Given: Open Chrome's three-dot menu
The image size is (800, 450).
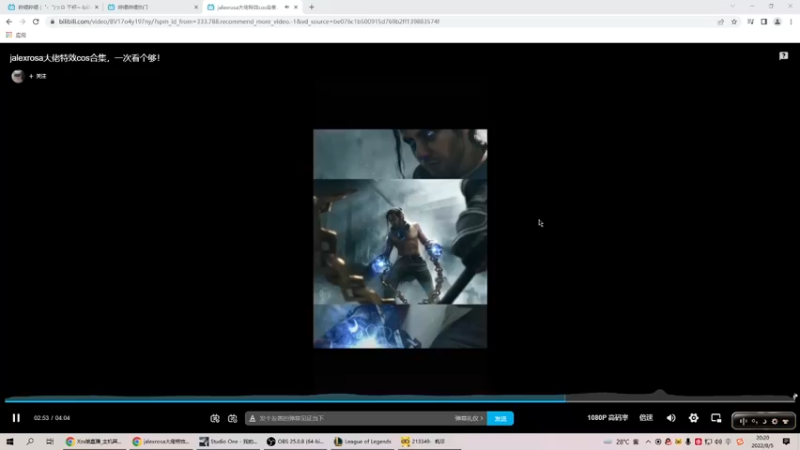Looking at the screenshot, I should click(x=791, y=21).
